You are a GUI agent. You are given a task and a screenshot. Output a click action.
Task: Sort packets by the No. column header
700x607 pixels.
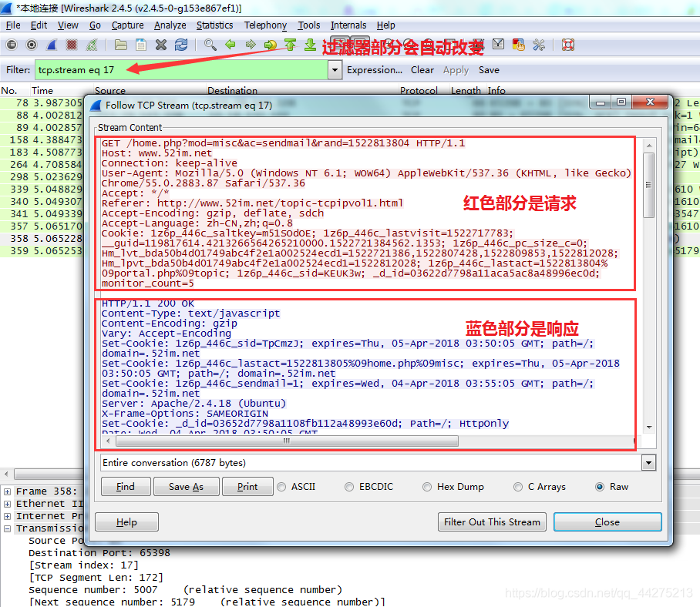click(x=9, y=91)
